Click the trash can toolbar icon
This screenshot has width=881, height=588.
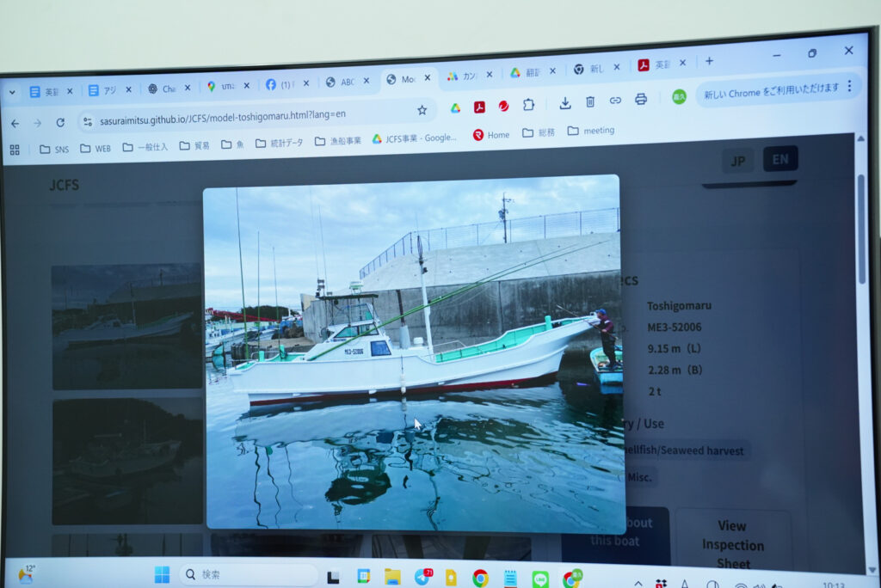pos(590,101)
